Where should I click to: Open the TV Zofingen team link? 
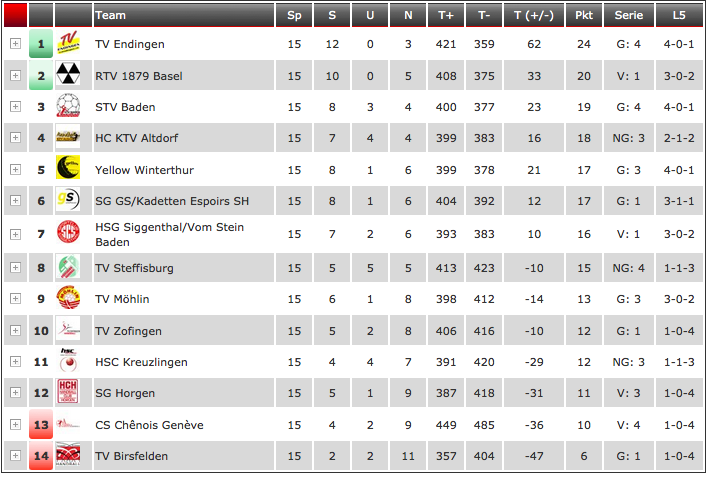click(128, 331)
